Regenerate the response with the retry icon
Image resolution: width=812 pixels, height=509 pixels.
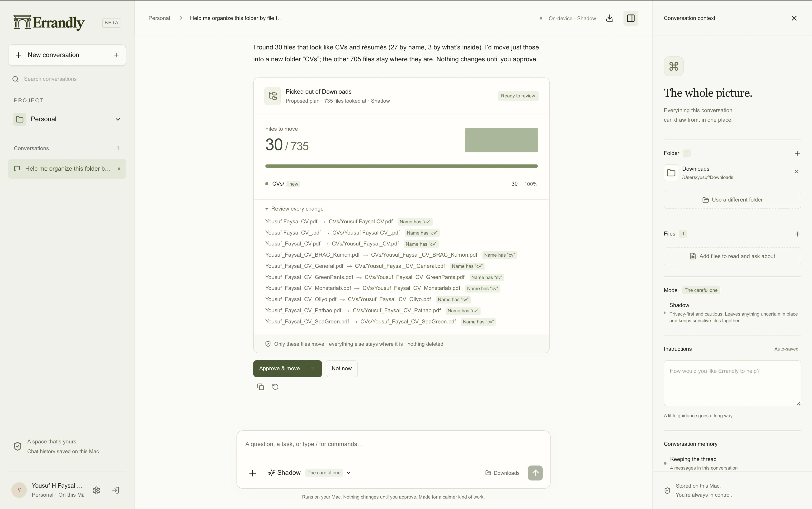pyautogui.click(x=275, y=387)
